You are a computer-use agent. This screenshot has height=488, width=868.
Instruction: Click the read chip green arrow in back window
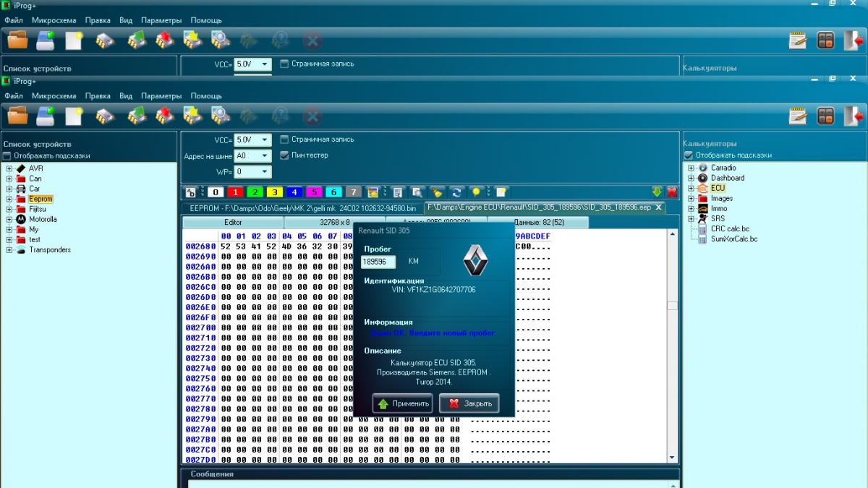tap(137, 40)
